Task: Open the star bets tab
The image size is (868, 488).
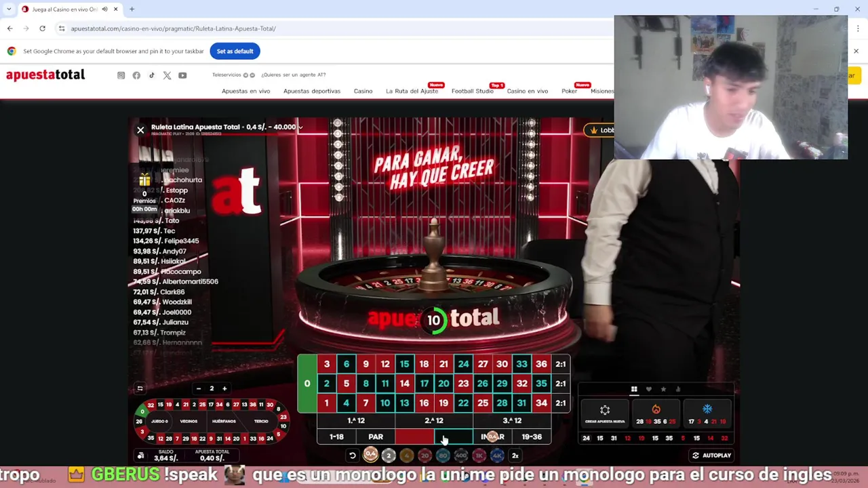Action: pos(663,389)
